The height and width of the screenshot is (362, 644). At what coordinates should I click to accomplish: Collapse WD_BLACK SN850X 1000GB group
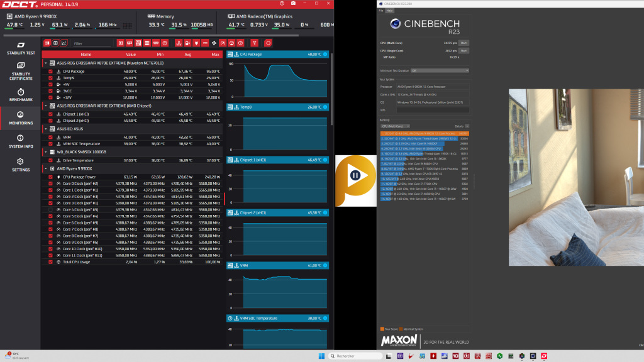tap(45, 152)
